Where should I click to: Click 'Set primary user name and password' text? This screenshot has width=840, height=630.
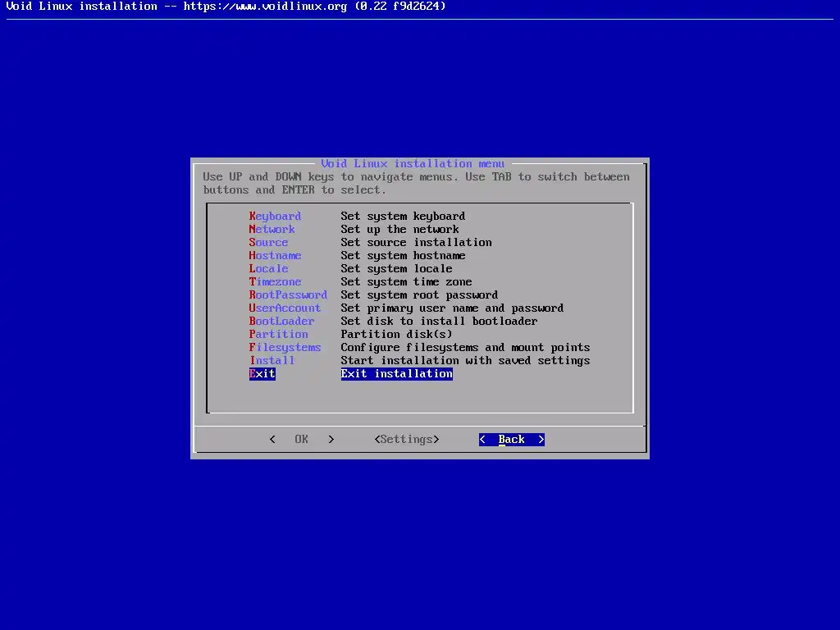(452, 308)
